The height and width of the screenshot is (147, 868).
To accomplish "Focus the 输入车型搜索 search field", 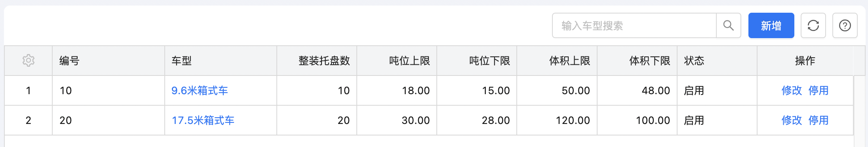I will tap(634, 25).
